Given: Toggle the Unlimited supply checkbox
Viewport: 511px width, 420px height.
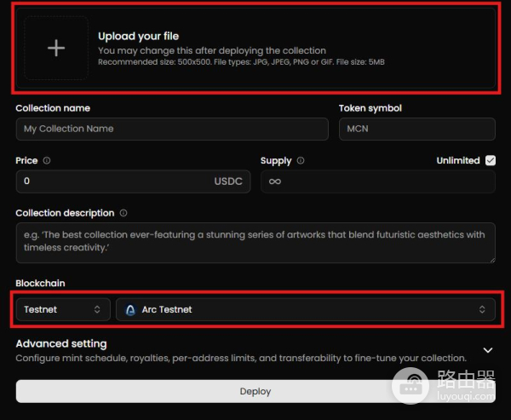Looking at the screenshot, I should (x=490, y=160).
